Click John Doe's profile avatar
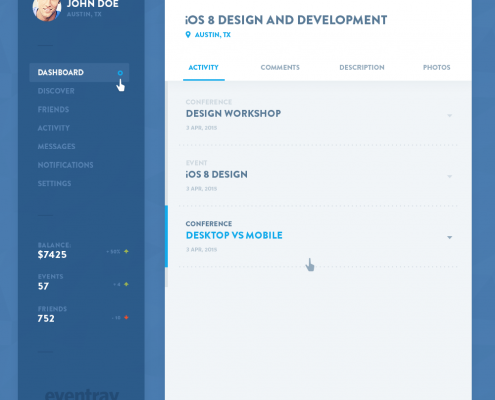 click(47, 8)
